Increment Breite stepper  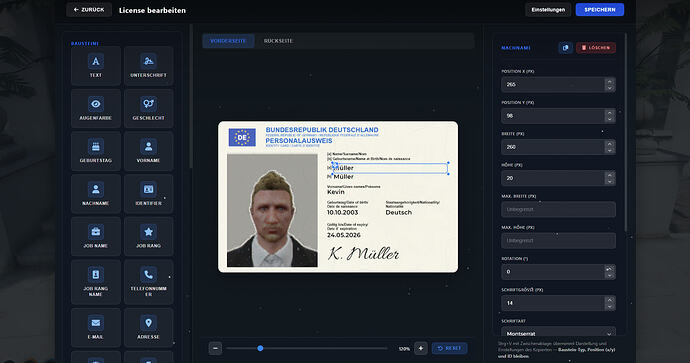pyautogui.click(x=609, y=143)
